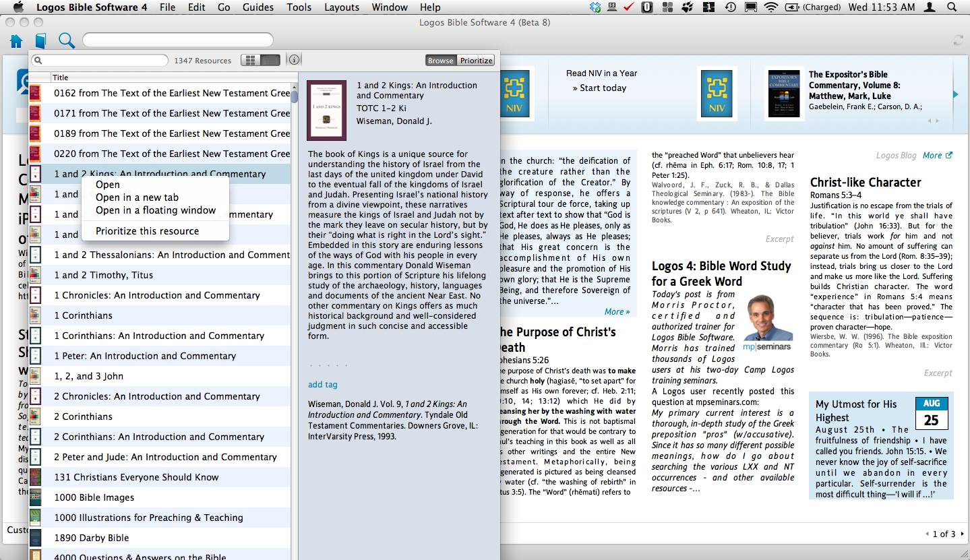The image size is (970, 560).
Task: Select 1000 Illustrations for Preaching & Teaching
Action: click(160, 518)
